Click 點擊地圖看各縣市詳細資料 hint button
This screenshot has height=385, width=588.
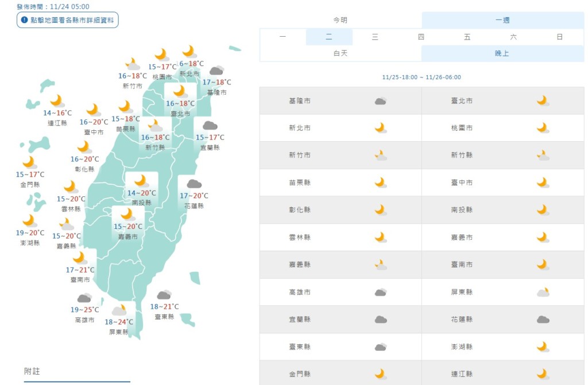[68, 20]
